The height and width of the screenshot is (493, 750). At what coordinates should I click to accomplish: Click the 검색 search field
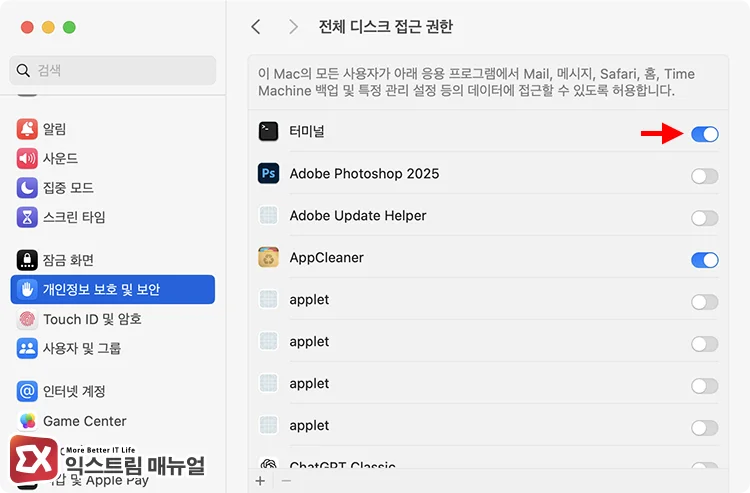pos(112,70)
